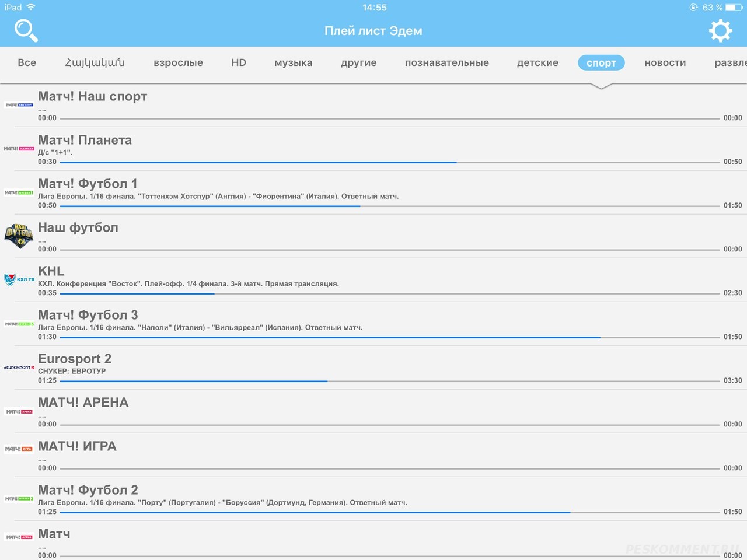This screenshot has width=747, height=560.
Task: Open the познавательные category tab
Action: (x=446, y=62)
